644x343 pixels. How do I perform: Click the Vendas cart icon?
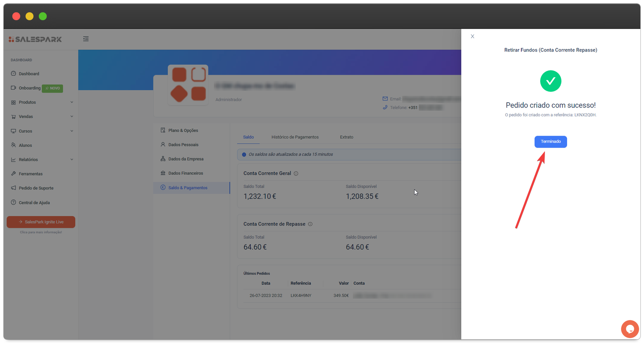click(13, 116)
